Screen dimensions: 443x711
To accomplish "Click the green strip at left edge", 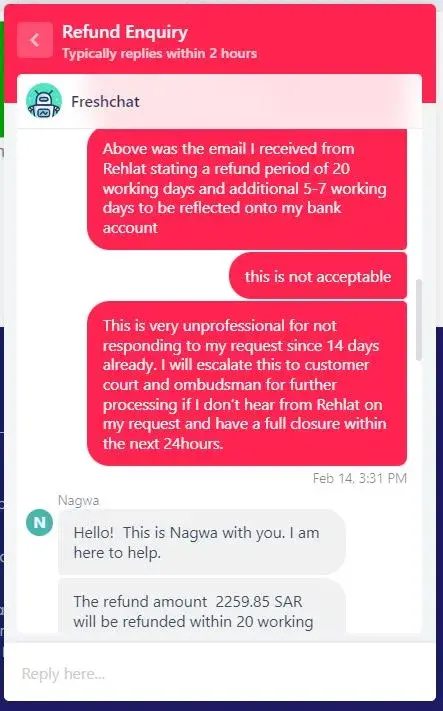I will [x=2, y=79].
